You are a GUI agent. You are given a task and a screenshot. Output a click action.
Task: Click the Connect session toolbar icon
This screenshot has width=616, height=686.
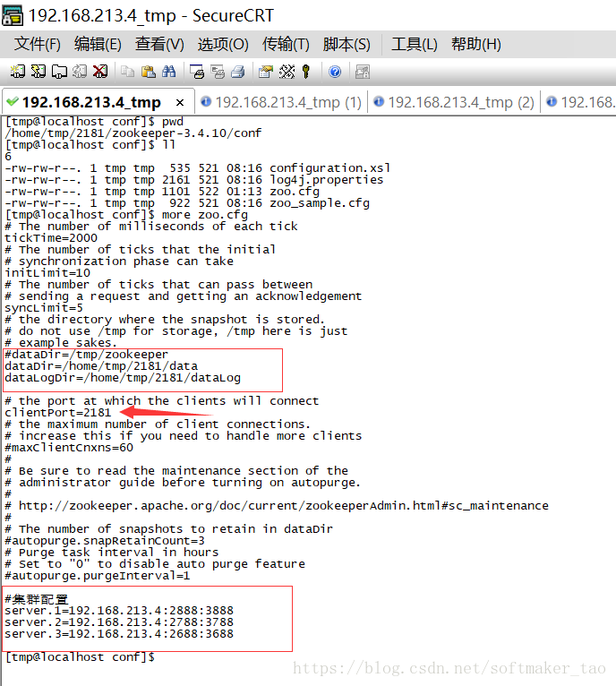[18, 72]
